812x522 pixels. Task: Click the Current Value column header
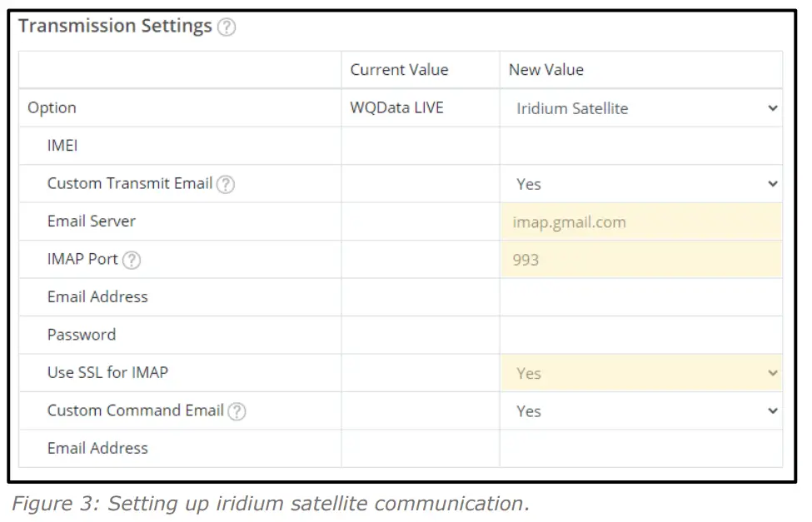399,70
